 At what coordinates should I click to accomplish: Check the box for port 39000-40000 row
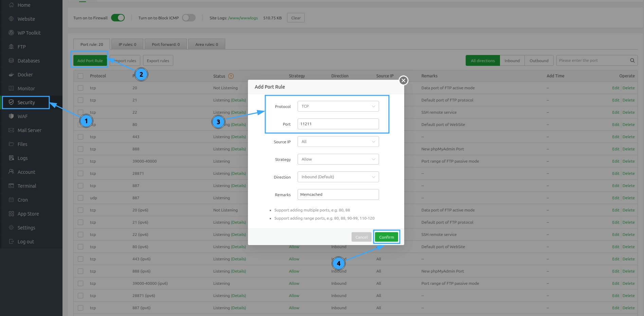point(80,161)
